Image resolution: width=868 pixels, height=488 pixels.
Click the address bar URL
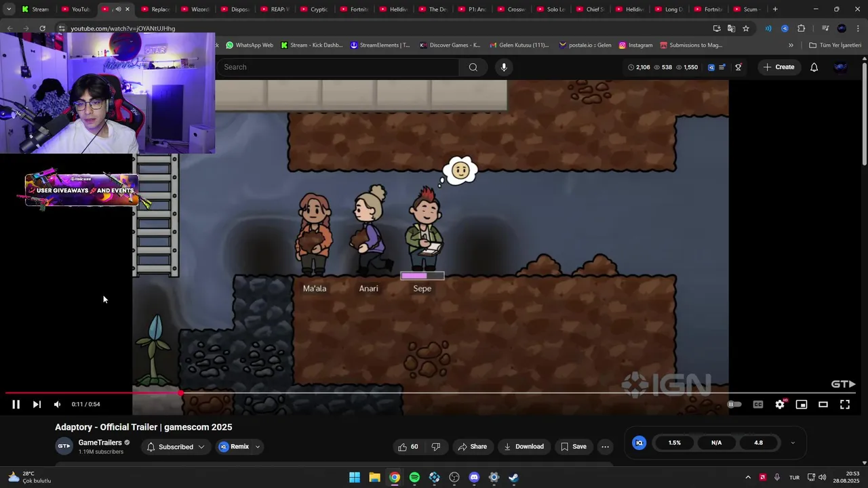point(123,28)
